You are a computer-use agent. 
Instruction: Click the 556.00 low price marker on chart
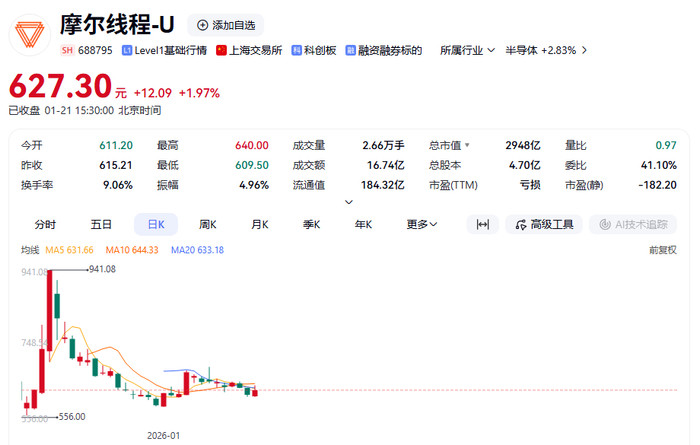[72, 416]
